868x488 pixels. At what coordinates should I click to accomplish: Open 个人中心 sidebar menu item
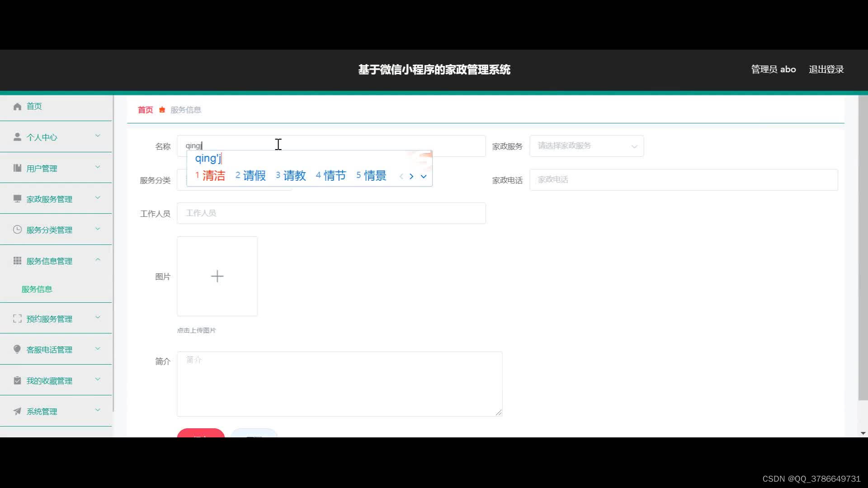pos(56,137)
